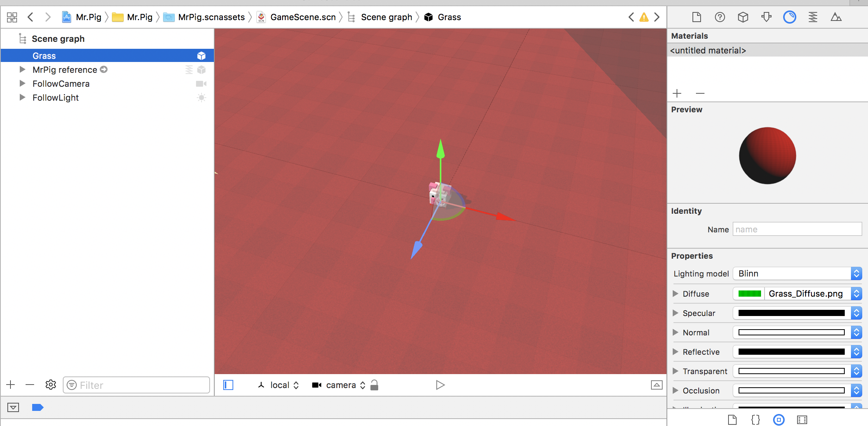Click the yellow warning triangle icon
Image resolution: width=868 pixels, height=426 pixels.
644,17
